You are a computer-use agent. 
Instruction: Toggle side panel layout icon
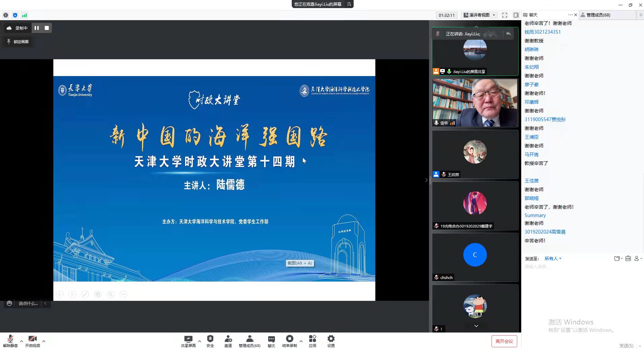pyautogui.click(x=516, y=15)
